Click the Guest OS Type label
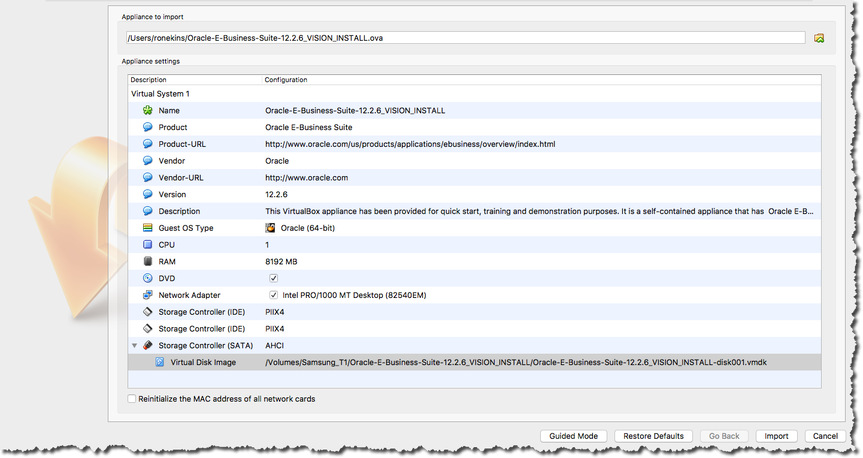This screenshot has width=863, height=458. click(x=186, y=228)
